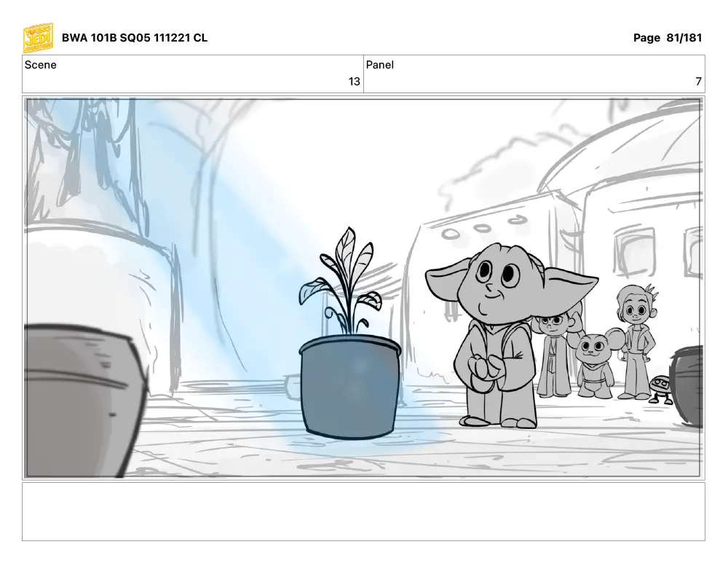
Task: Click the Page 81/181 indicator
Action: [x=667, y=38]
